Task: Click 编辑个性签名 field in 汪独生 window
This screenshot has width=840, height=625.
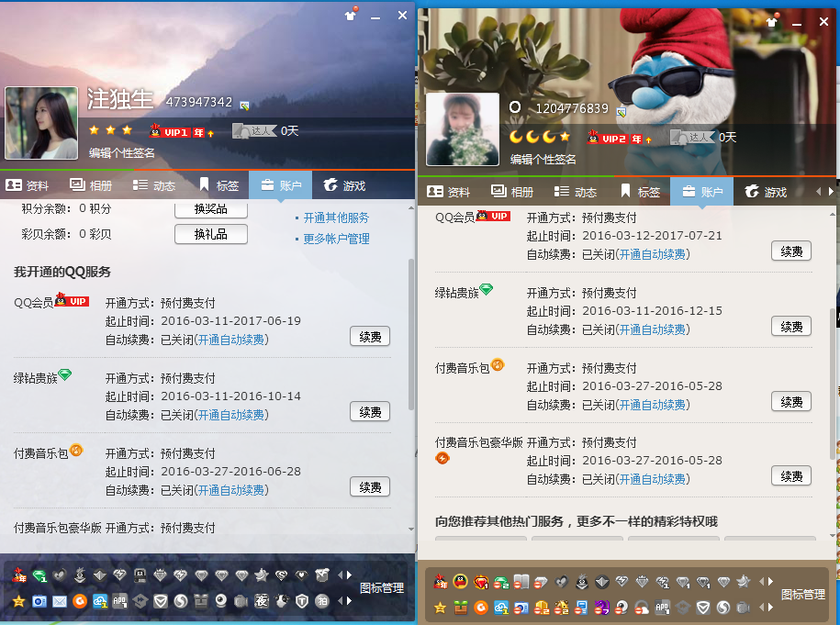Action: [x=121, y=153]
